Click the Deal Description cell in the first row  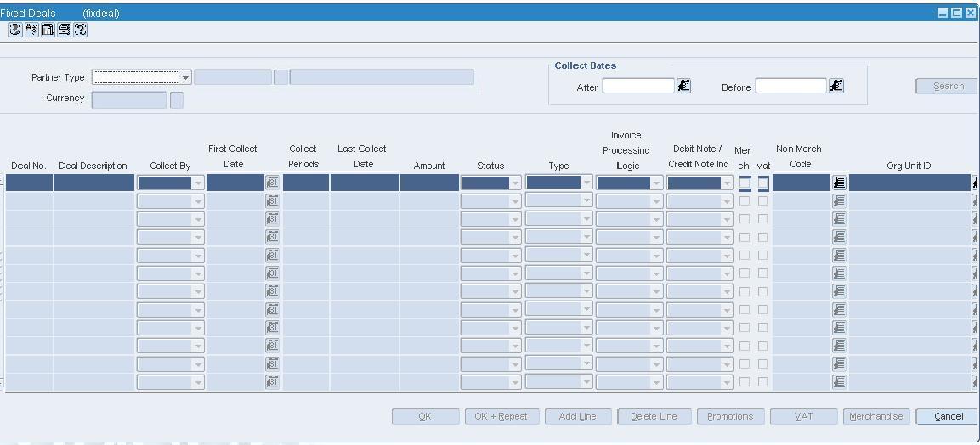click(x=93, y=183)
